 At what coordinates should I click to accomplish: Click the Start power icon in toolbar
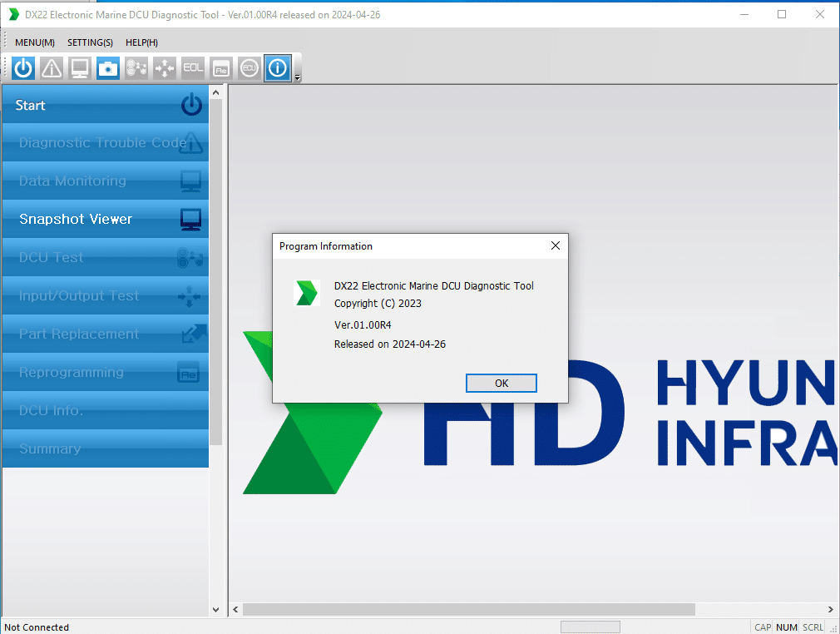pyautogui.click(x=23, y=68)
